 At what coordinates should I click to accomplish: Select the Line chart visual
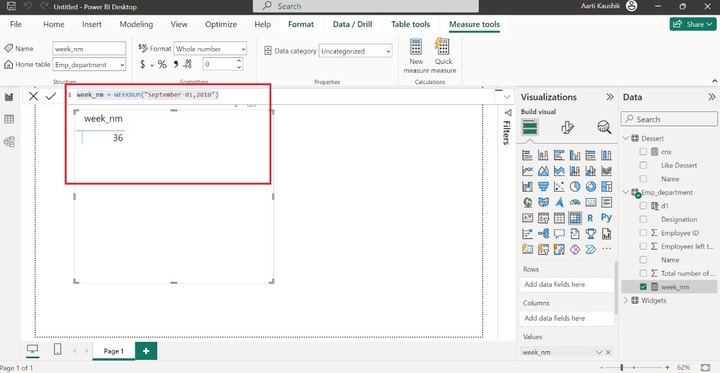528,171
